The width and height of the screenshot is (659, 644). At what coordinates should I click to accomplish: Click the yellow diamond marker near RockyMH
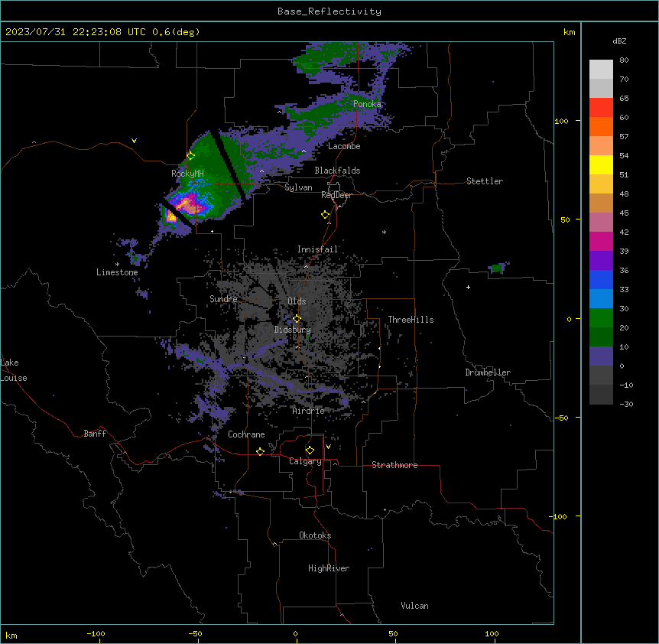(x=190, y=155)
